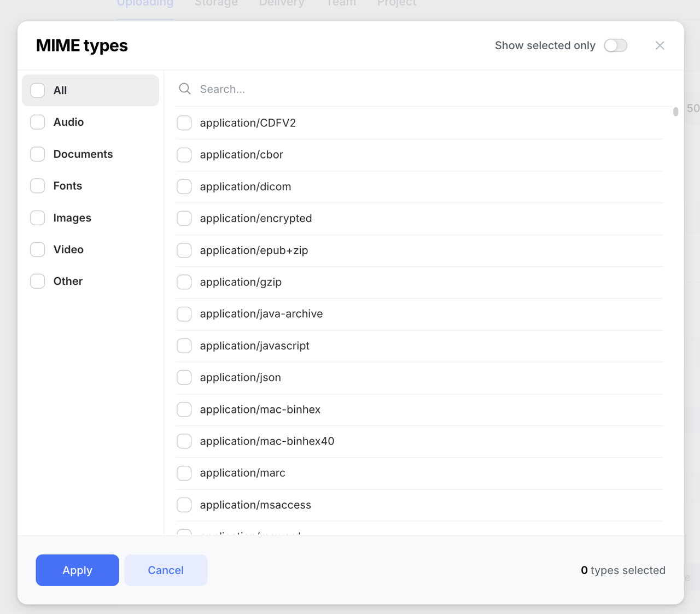
Task: Select the application/gzip MIME type
Action: [x=184, y=282]
